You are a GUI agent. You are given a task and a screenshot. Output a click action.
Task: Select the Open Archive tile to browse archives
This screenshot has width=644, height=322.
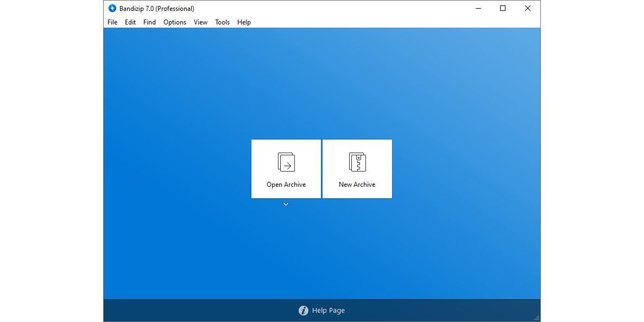(x=286, y=168)
